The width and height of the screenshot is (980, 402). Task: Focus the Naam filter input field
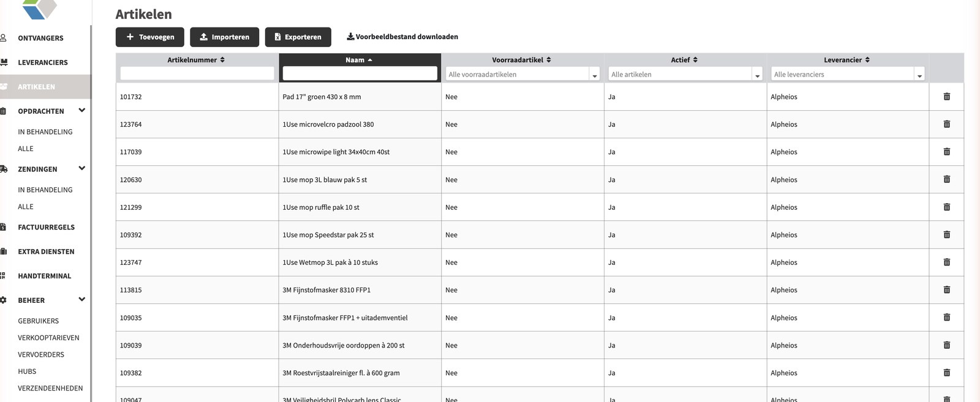tap(360, 73)
